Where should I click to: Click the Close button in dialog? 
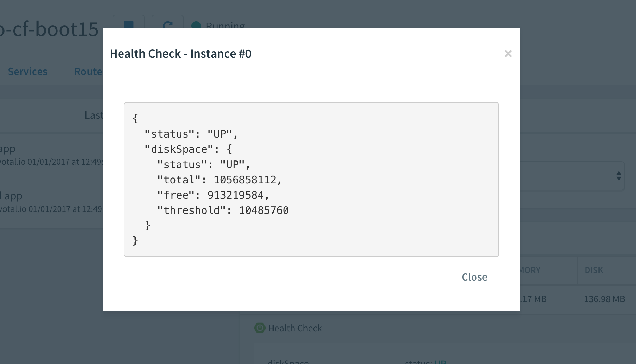click(474, 277)
